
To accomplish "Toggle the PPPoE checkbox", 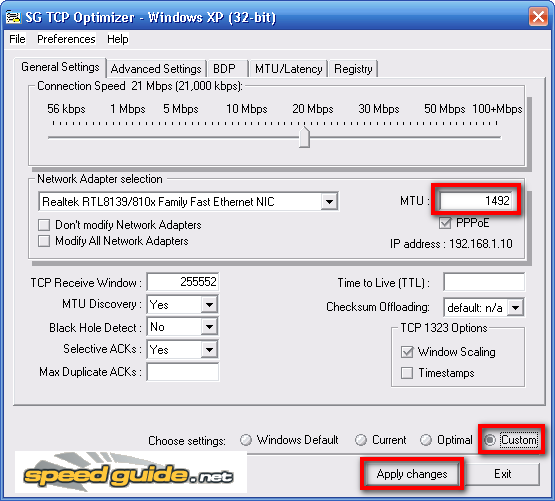I will pyautogui.click(x=445, y=223).
